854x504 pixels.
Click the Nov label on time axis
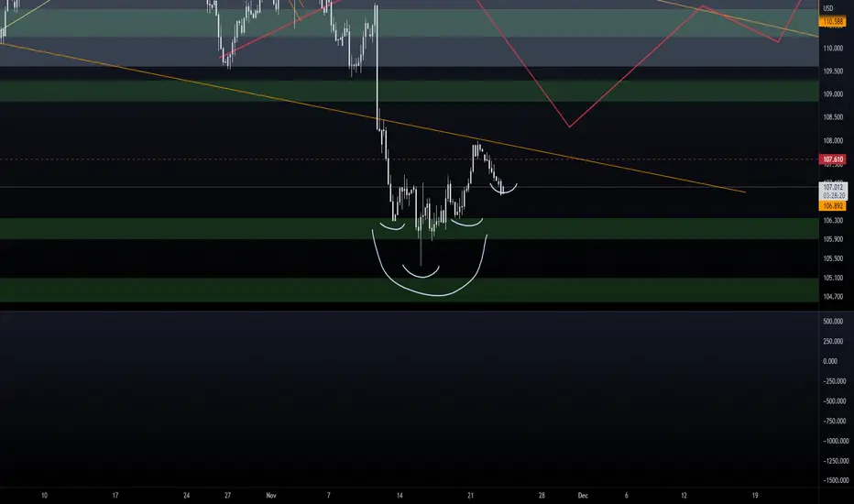tap(271, 495)
